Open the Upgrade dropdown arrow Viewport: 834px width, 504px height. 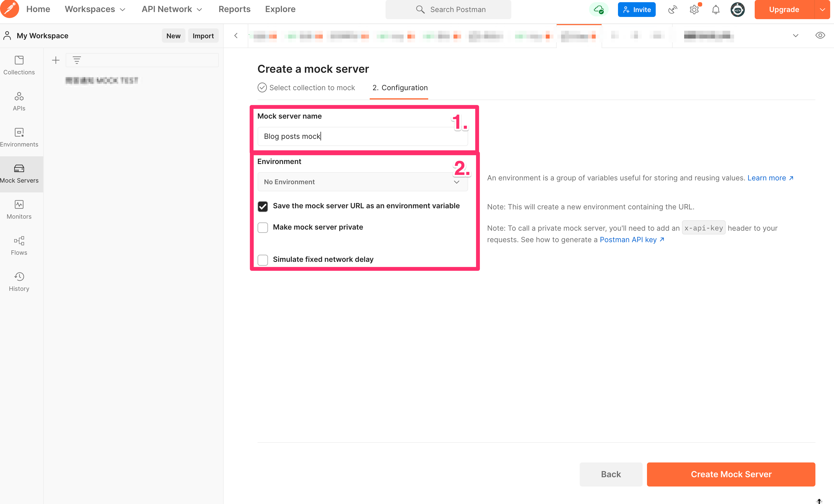823,10
